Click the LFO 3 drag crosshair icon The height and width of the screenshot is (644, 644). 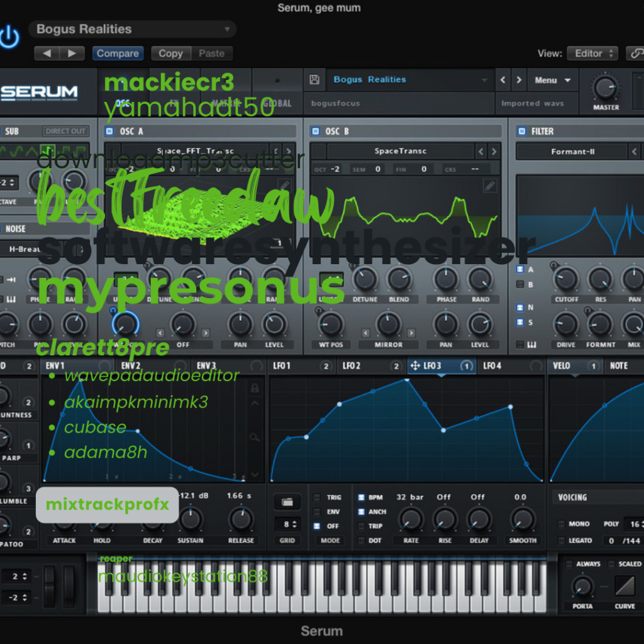[x=415, y=365]
